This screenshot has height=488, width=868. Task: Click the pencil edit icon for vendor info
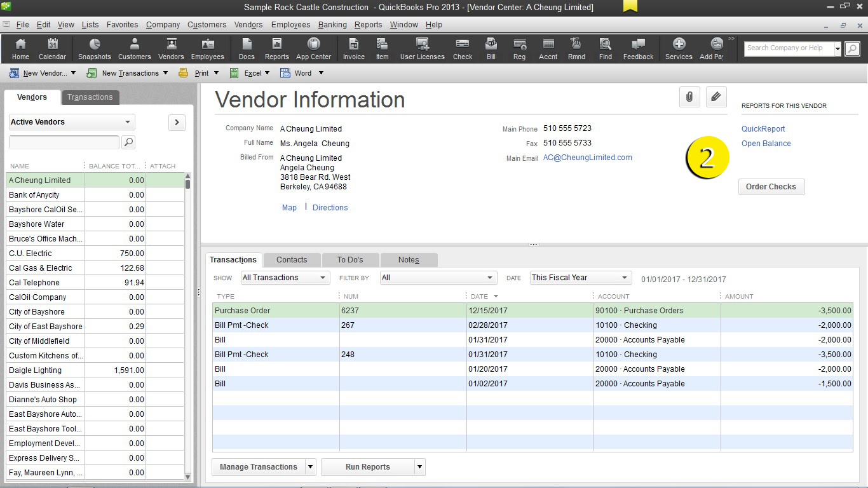click(716, 97)
